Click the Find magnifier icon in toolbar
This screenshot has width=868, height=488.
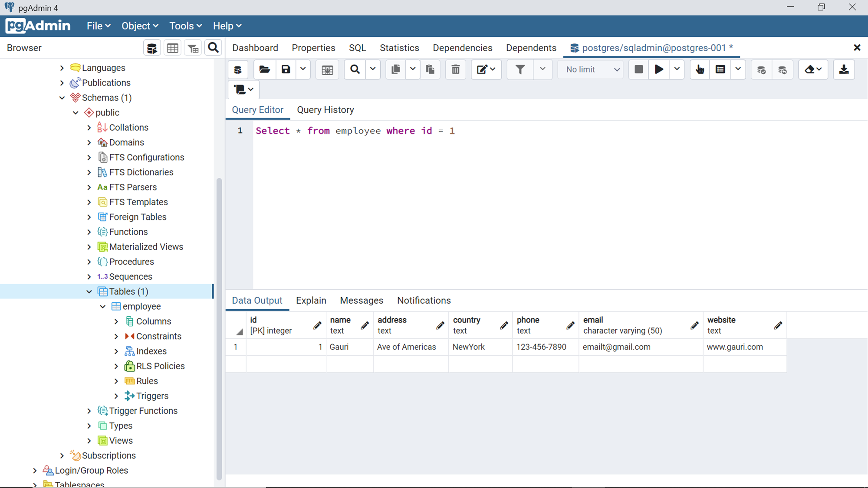tap(355, 69)
